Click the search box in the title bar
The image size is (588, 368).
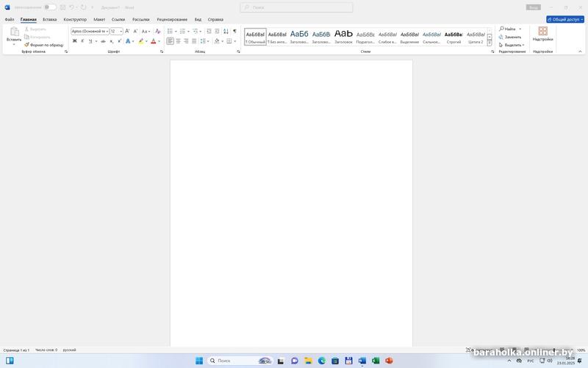click(x=296, y=7)
